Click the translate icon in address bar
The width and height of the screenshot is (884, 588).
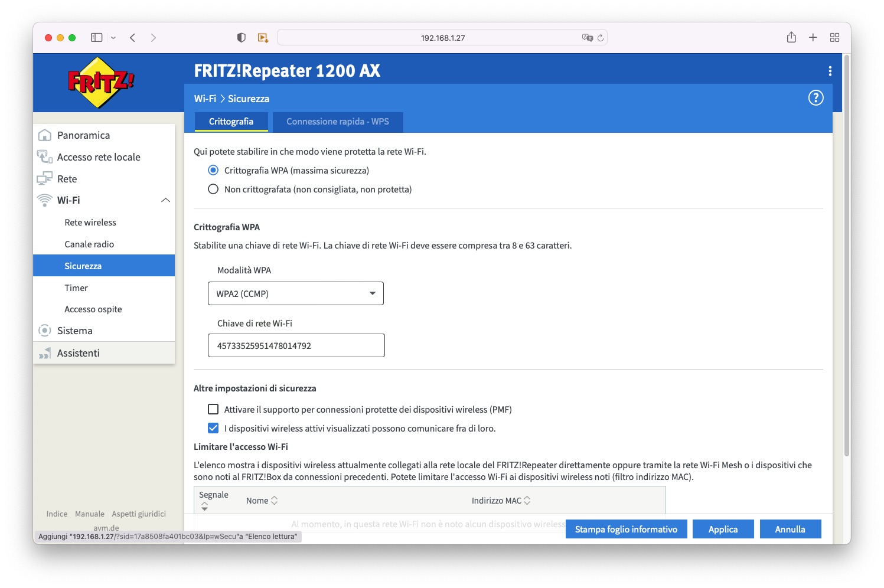587,38
